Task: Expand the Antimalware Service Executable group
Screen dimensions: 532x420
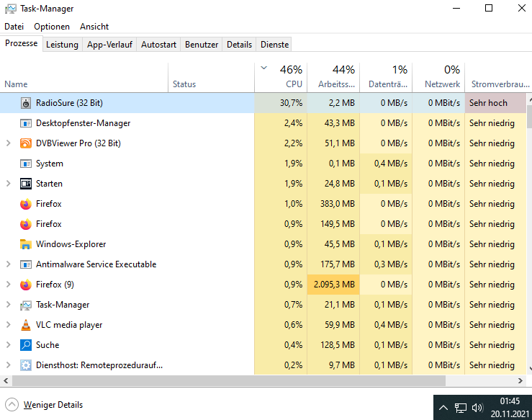Action: (9, 264)
